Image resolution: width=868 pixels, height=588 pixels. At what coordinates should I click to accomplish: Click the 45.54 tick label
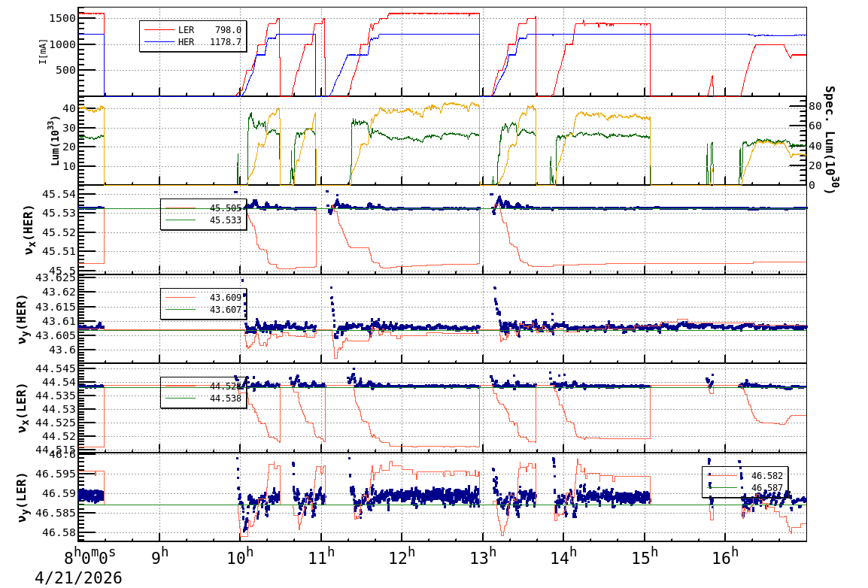(x=59, y=194)
